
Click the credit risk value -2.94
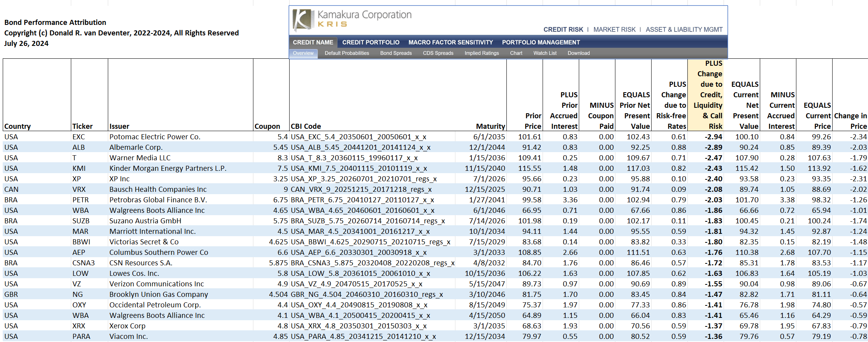coord(713,137)
